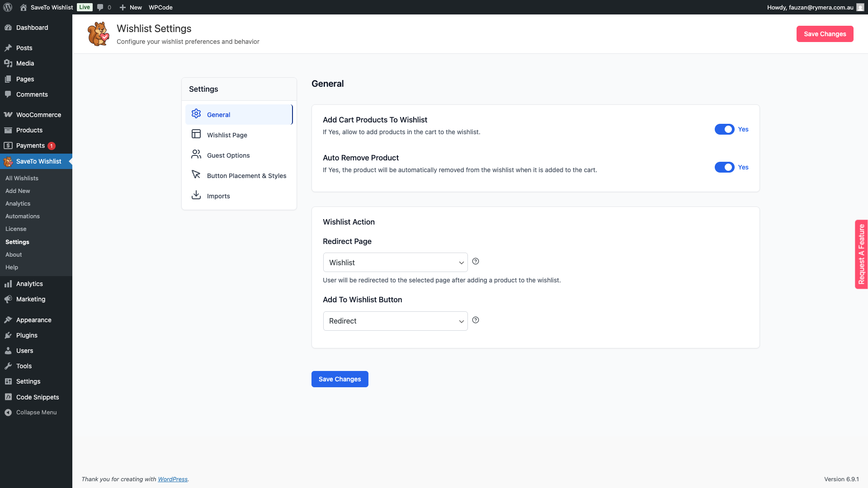This screenshot has width=868, height=488.
Task: Open the Analytics page under SaveTo Wishlist
Action: [18, 203]
